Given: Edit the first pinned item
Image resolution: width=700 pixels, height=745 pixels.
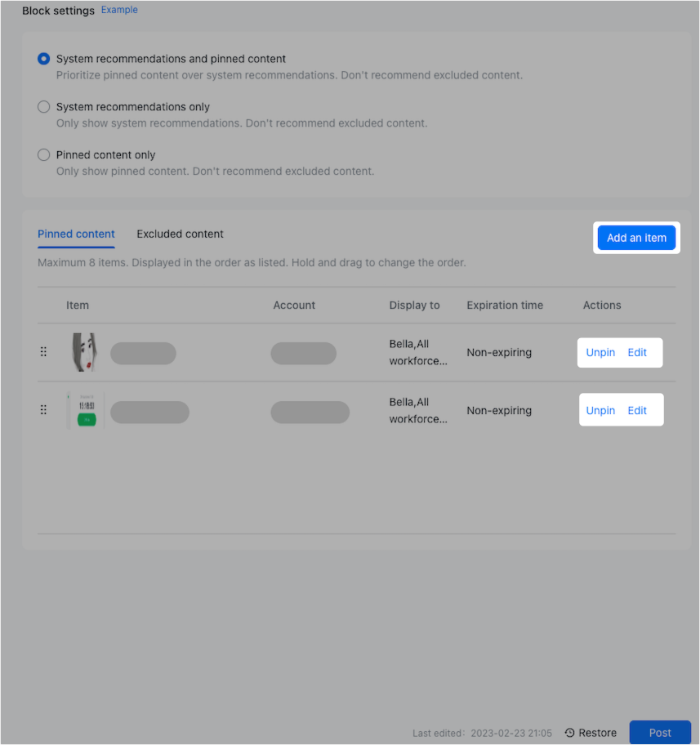Looking at the screenshot, I should tap(637, 353).
